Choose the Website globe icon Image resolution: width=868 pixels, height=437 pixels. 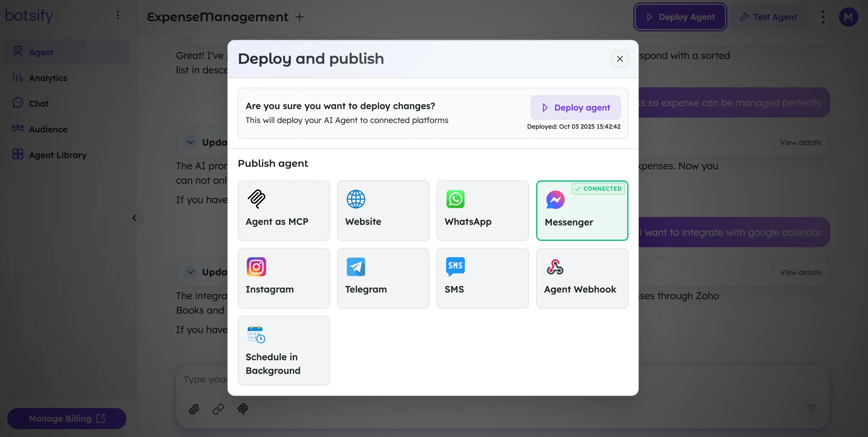(x=356, y=199)
